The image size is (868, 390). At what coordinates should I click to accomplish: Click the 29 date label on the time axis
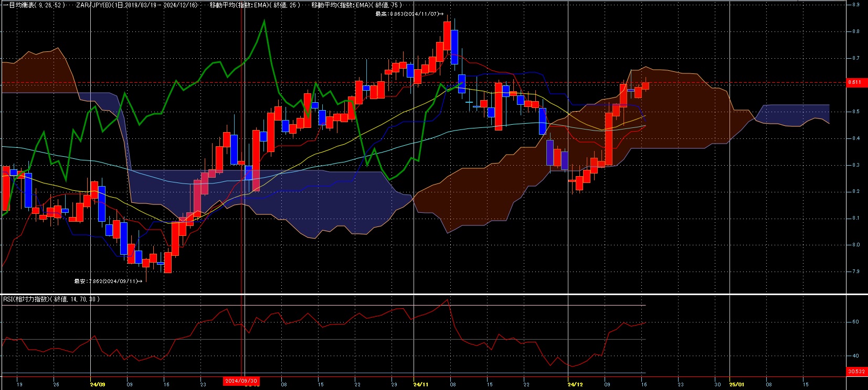[394, 385]
